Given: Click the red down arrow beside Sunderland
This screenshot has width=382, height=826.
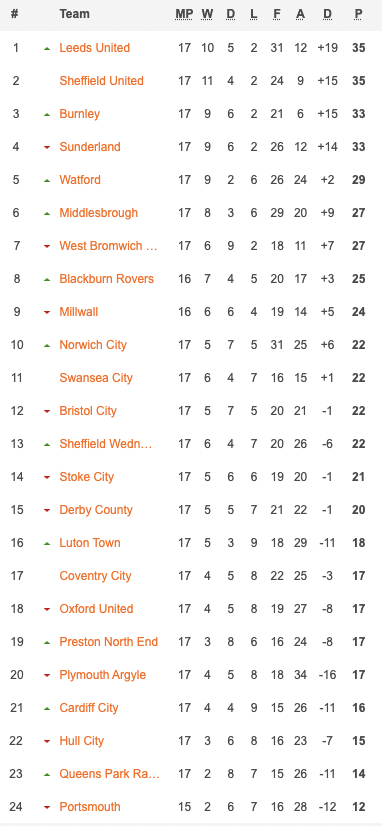Looking at the screenshot, I should click(x=47, y=148).
